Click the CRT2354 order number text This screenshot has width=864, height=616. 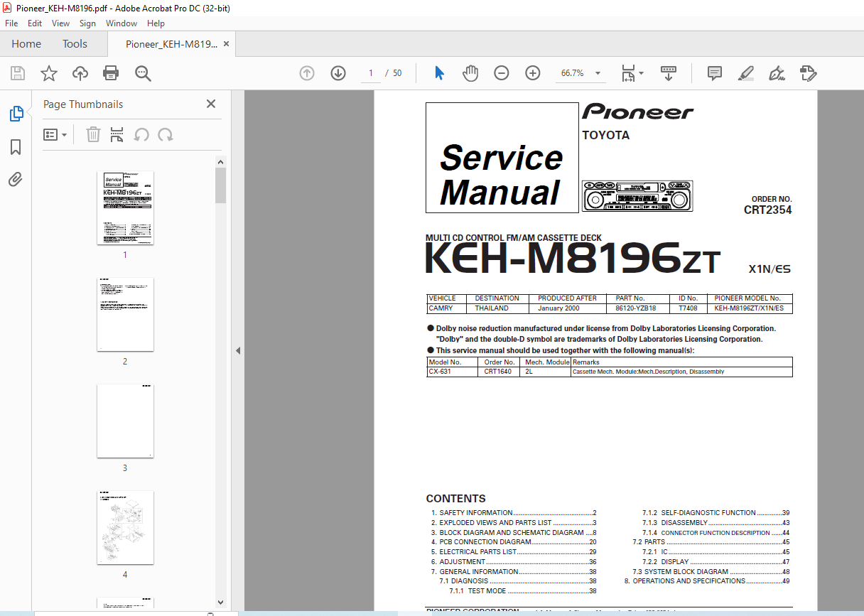point(767,210)
